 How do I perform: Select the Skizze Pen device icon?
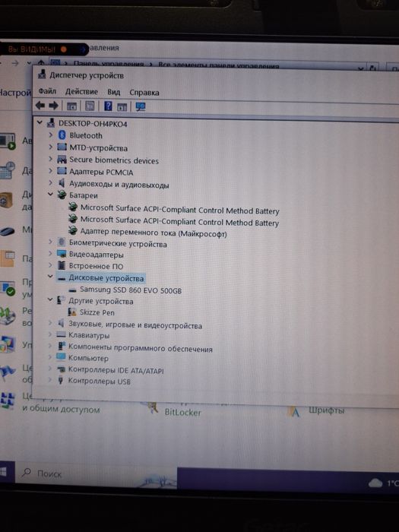(72, 312)
